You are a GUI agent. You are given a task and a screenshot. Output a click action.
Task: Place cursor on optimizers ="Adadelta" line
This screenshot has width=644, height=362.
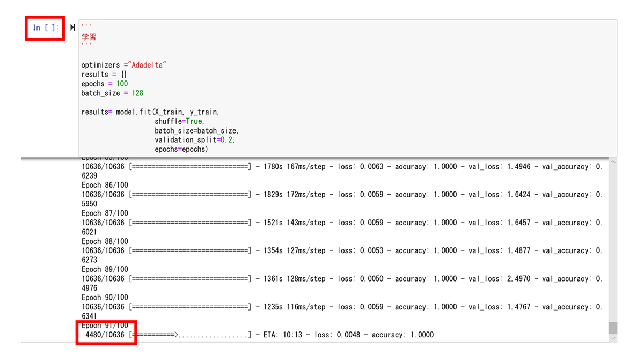click(125, 65)
